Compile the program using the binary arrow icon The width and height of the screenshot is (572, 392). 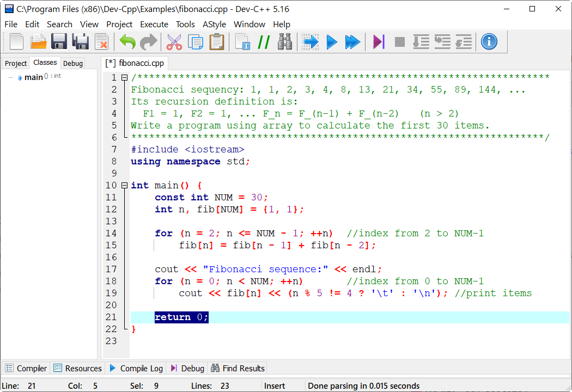coord(310,41)
